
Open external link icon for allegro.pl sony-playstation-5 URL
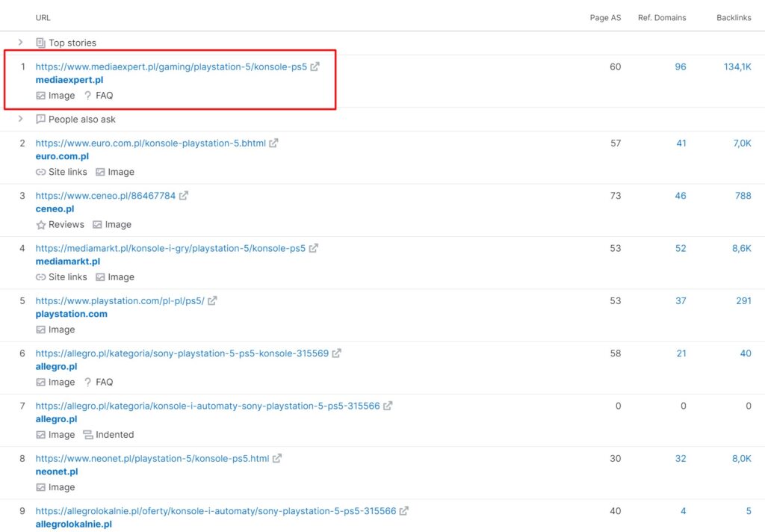click(x=337, y=353)
